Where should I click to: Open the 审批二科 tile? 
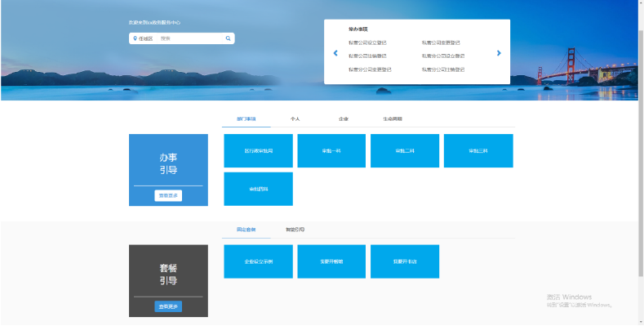point(405,151)
